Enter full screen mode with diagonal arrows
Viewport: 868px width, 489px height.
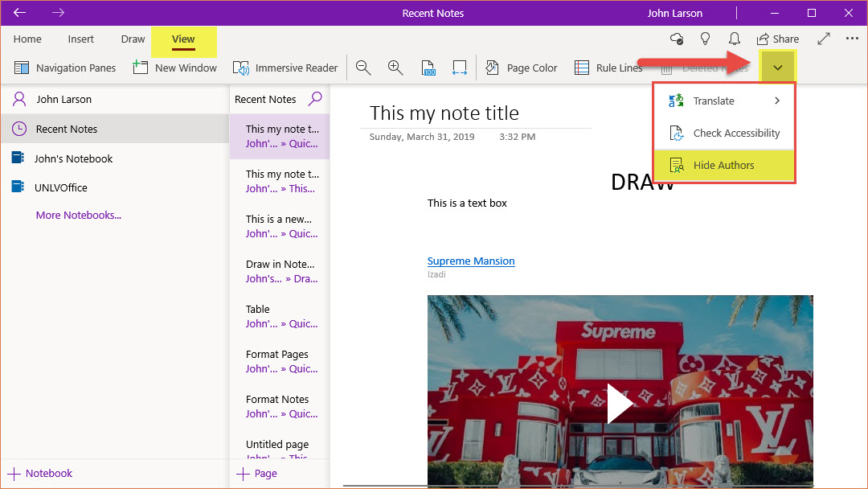[x=824, y=39]
